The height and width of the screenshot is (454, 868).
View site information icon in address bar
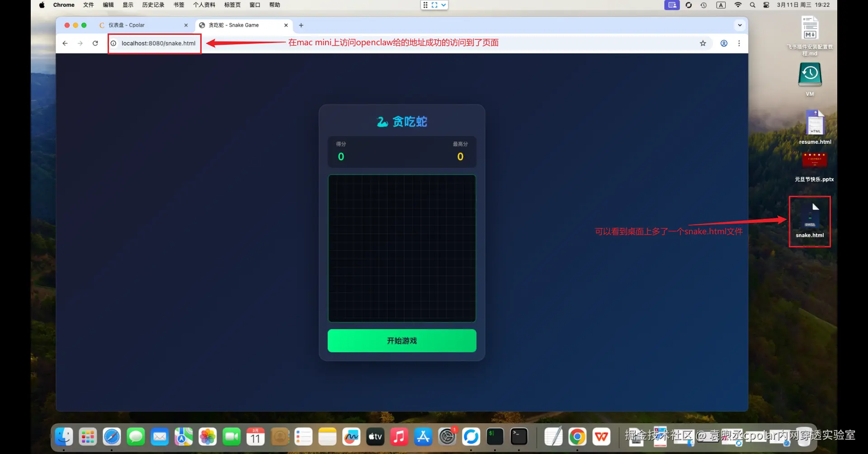113,43
